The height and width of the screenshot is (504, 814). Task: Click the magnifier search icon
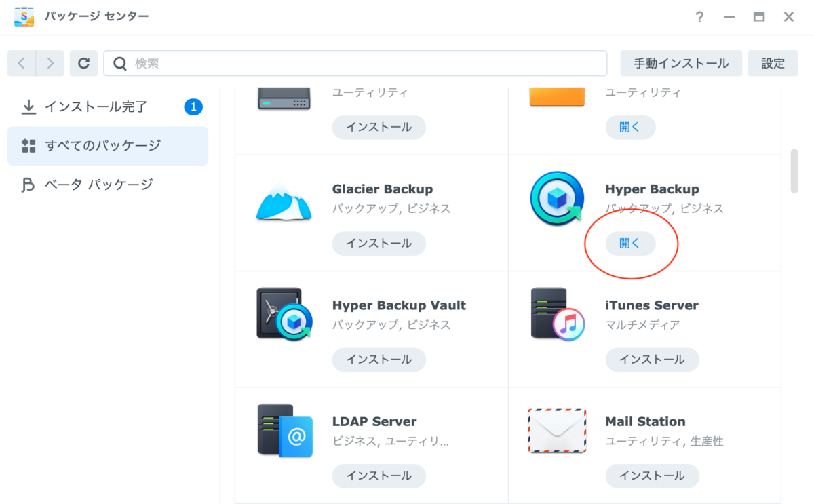pos(120,63)
